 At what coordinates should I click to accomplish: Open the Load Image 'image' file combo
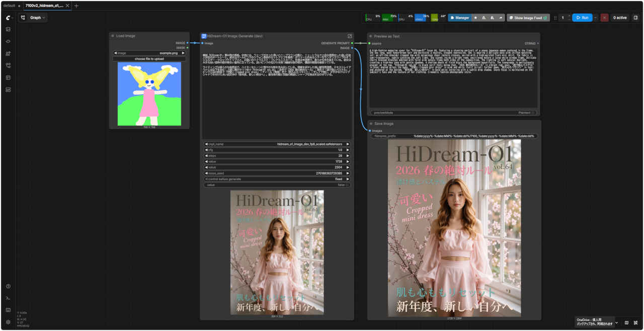pyautogui.click(x=149, y=53)
